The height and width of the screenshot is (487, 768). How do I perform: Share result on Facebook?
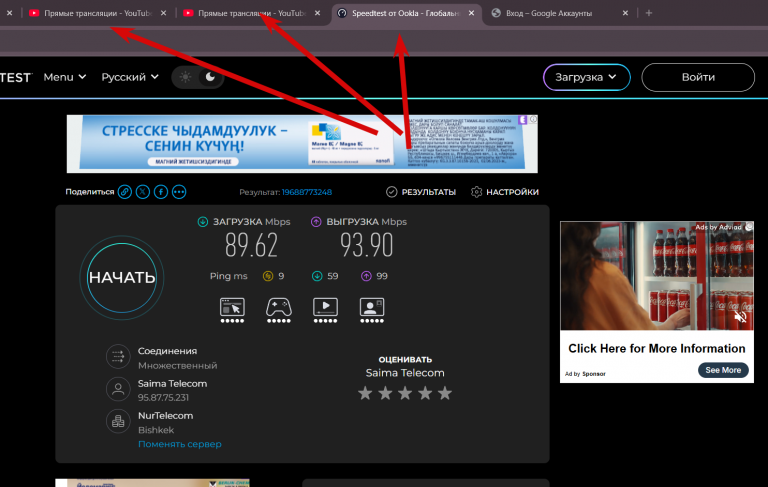(x=161, y=192)
